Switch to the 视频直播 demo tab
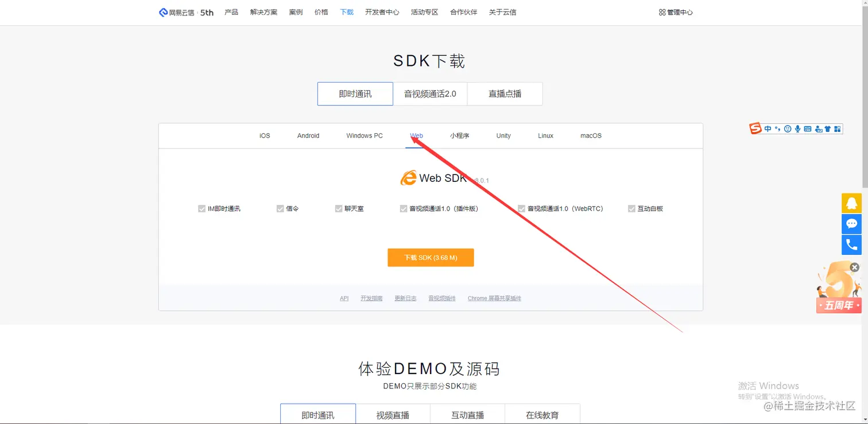Viewport: 868px width, 424px height. tap(393, 414)
